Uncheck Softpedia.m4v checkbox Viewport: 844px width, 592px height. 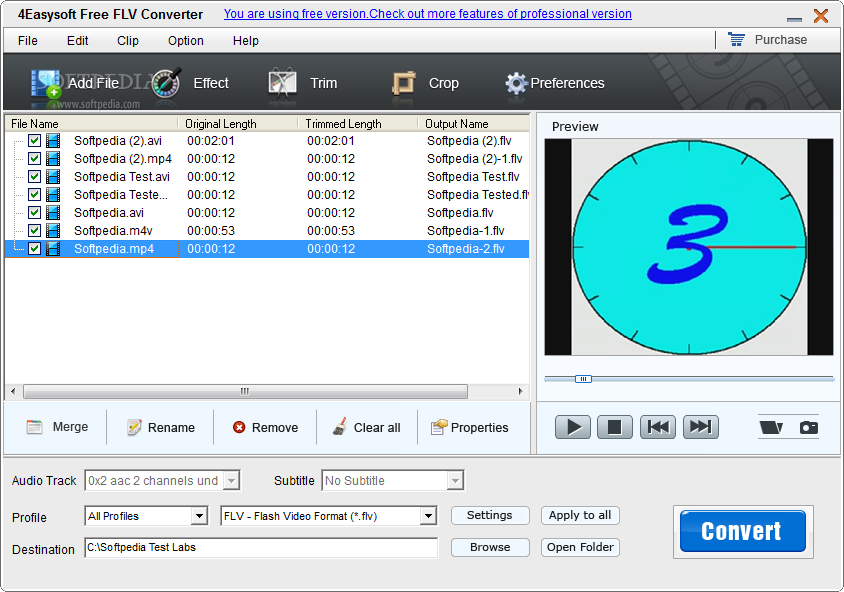click(x=34, y=230)
